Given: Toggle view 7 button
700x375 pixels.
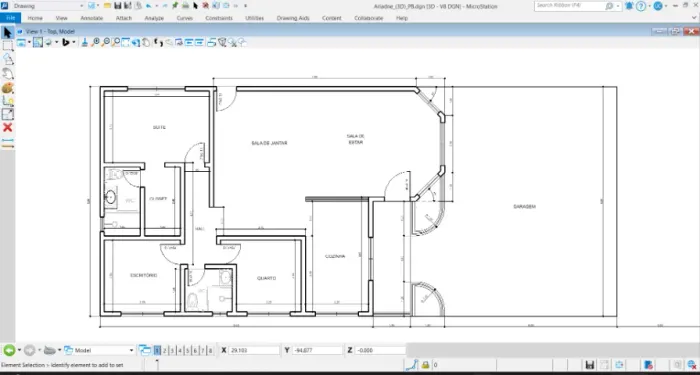Looking at the screenshot, I should pos(203,350).
